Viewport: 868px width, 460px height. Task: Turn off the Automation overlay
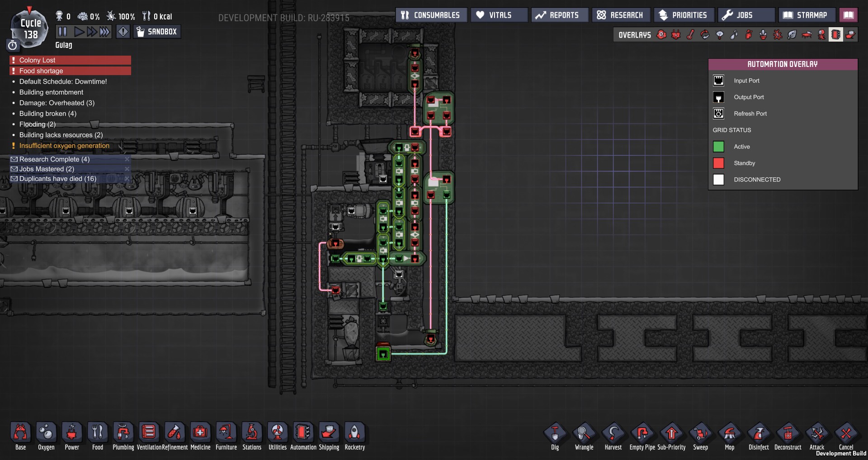[835, 35]
